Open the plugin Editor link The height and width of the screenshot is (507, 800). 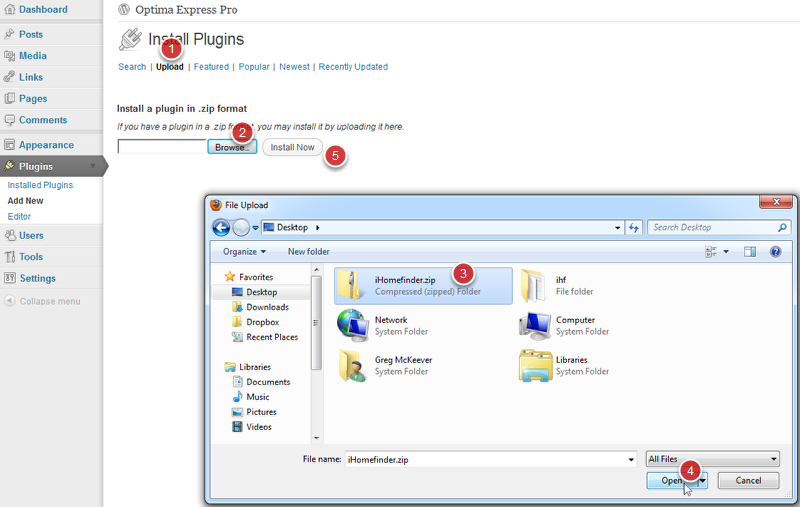(19, 217)
